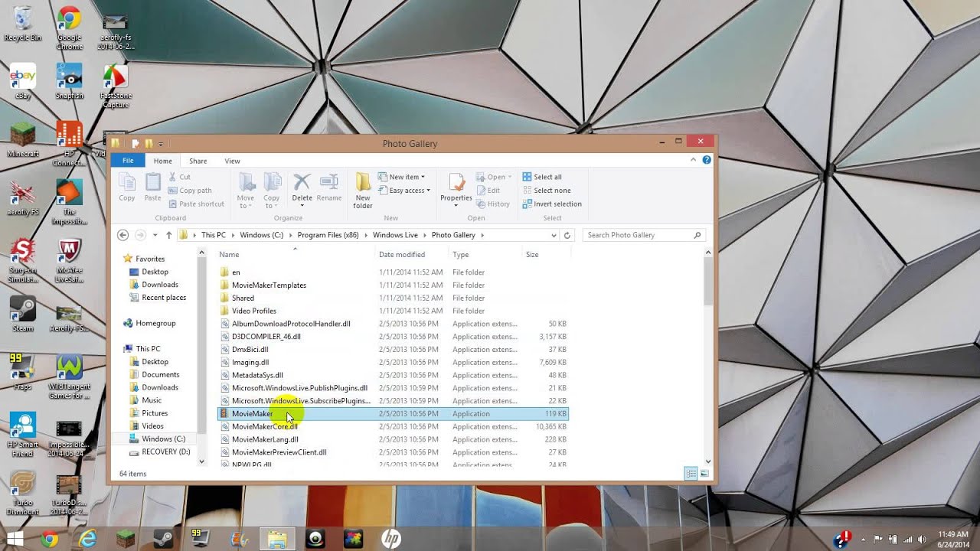Open the New item dropdown
The height and width of the screenshot is (551, 980).
point(401,177)
